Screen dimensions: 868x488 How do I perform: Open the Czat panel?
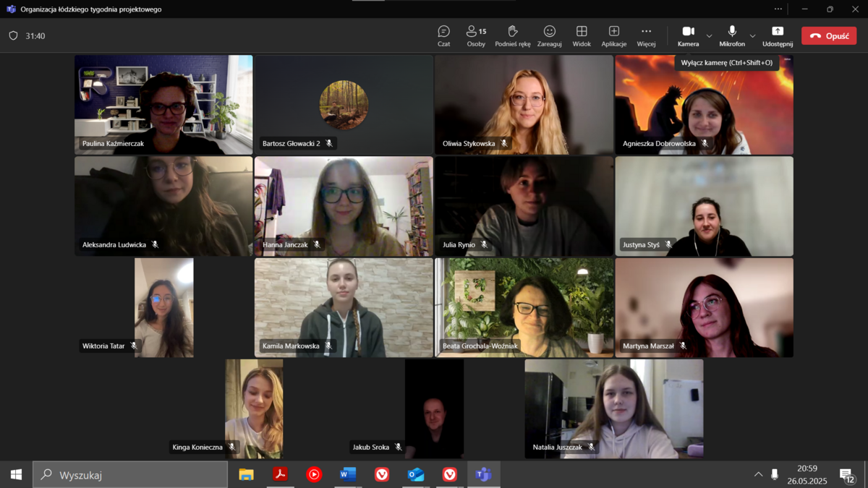443,36
